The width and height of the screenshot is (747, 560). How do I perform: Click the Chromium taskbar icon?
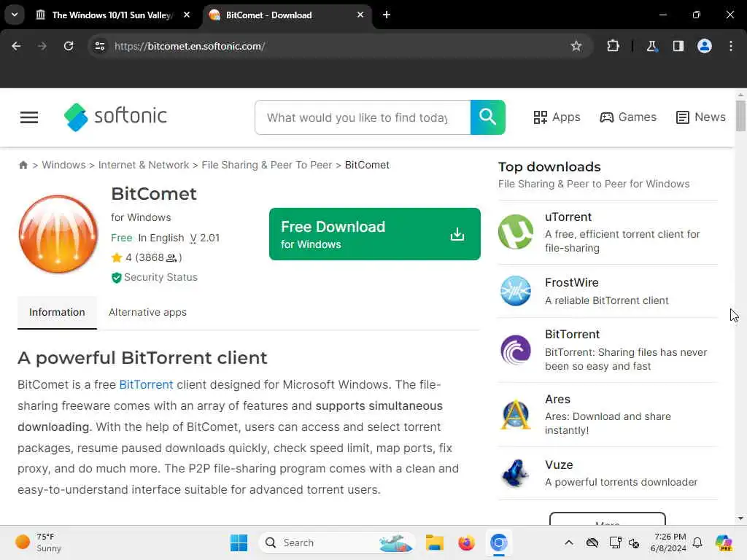498,542
